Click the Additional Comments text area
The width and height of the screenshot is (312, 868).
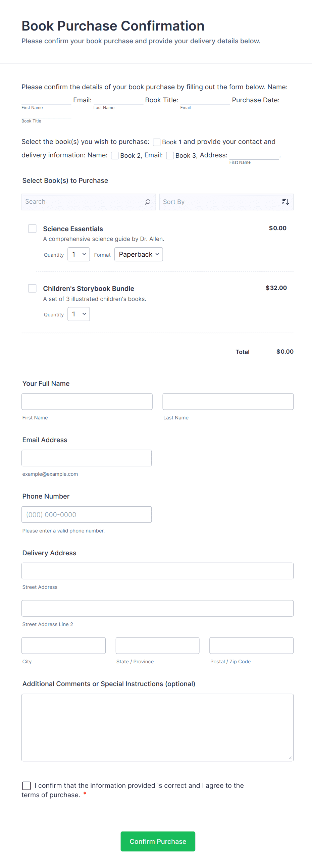157,727
